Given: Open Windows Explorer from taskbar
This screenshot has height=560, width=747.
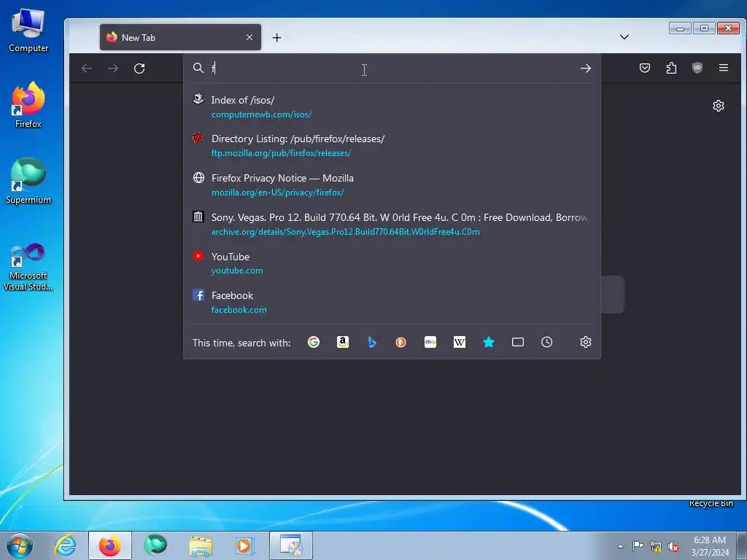Looking at the screenshot, I should point(201,545).
